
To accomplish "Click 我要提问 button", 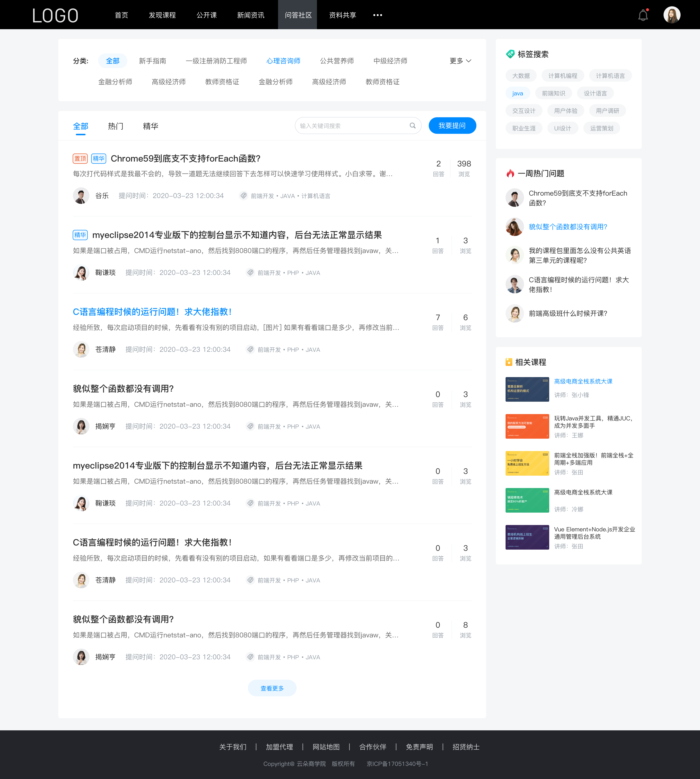I will tap(452, 125).
